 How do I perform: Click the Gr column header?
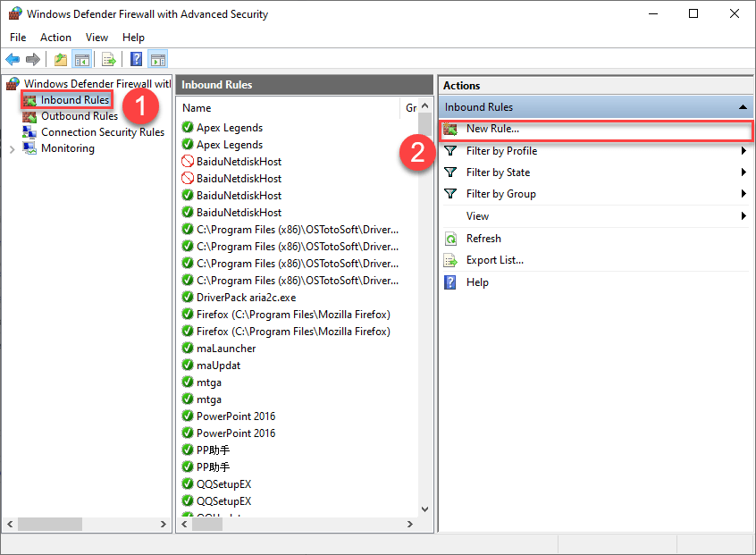[x=410, y=108]
